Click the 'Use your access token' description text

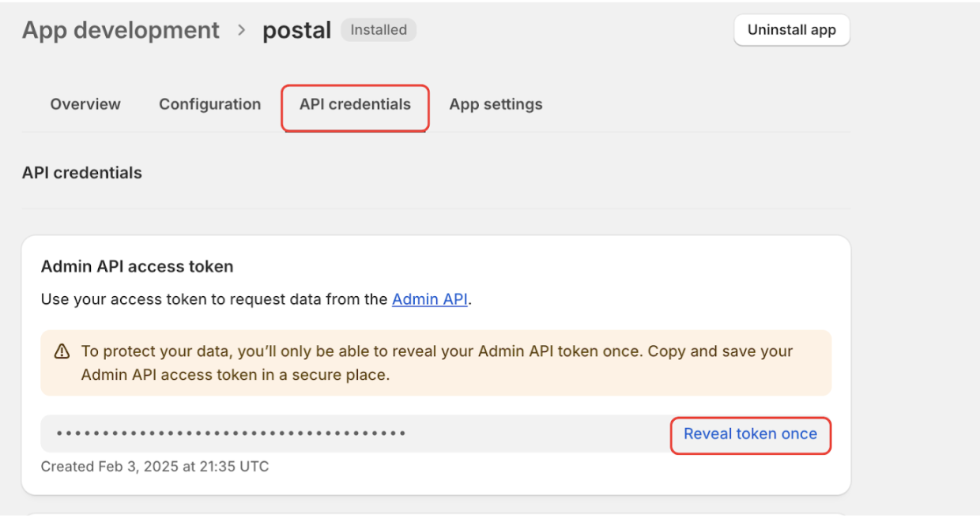tap(215, 299)
